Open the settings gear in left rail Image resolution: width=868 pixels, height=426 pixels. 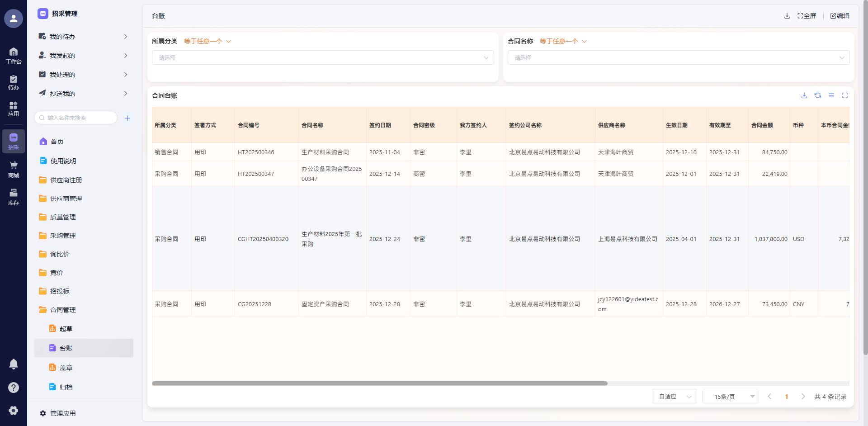click(14, 410)
